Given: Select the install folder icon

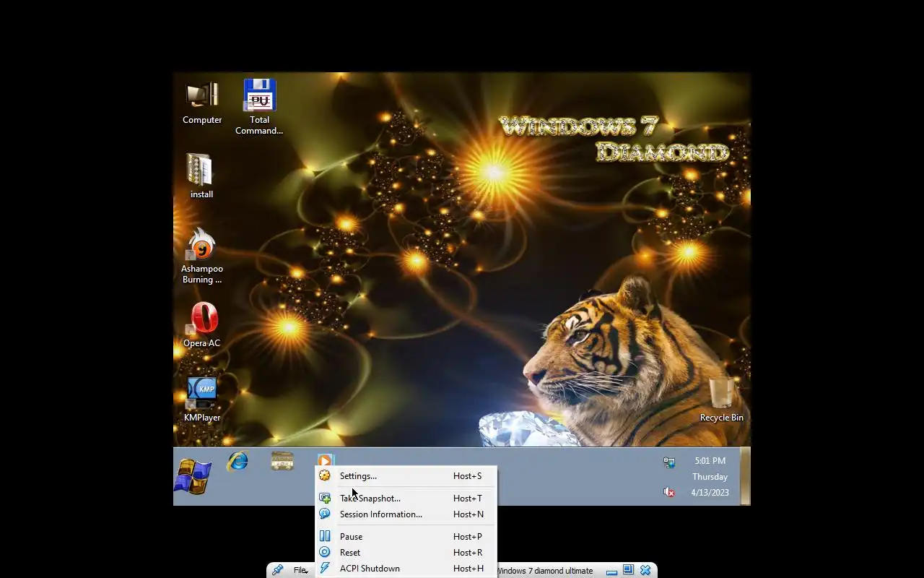Looking at the screenshot, I should (201, 176).
